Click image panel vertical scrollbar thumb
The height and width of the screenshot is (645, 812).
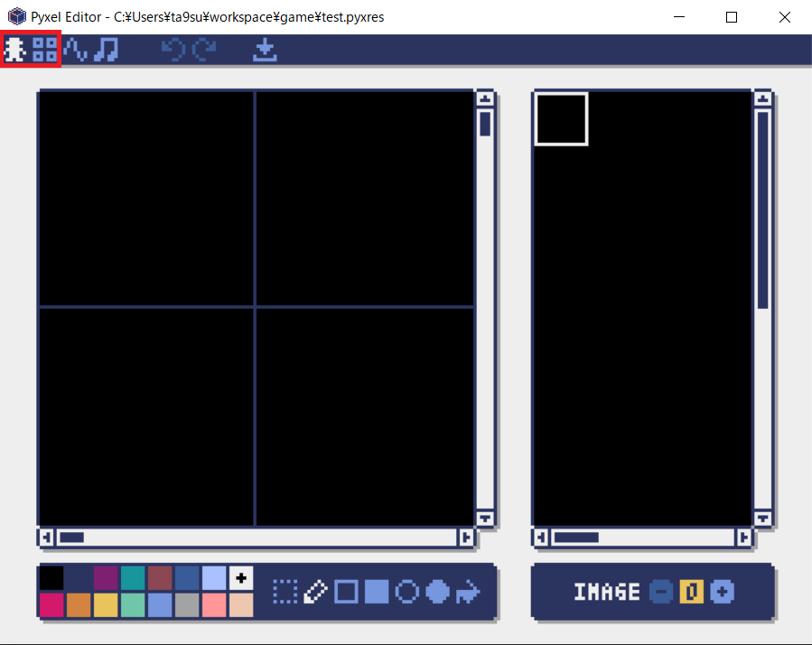coord(763,210)
